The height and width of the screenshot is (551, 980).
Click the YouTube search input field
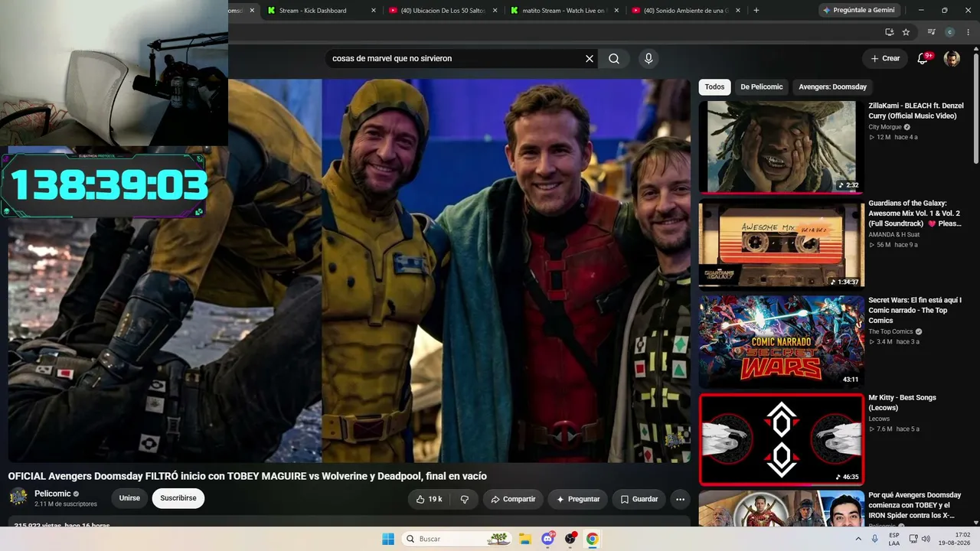456,59
